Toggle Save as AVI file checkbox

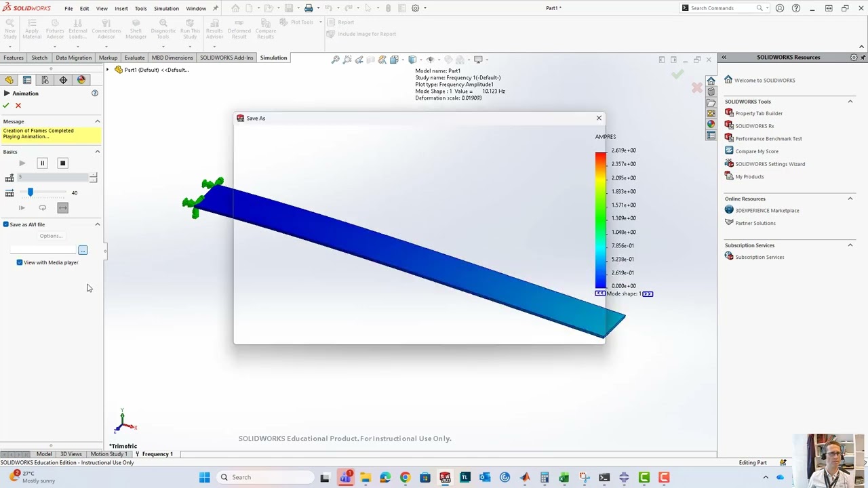coord(6,224)
